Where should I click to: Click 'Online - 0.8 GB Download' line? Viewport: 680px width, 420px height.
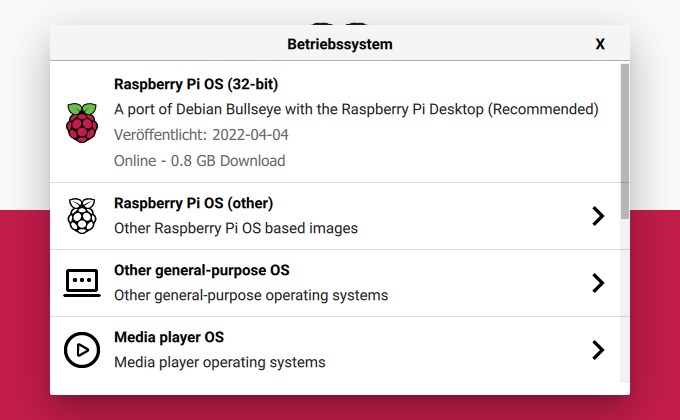pos(199,161)
